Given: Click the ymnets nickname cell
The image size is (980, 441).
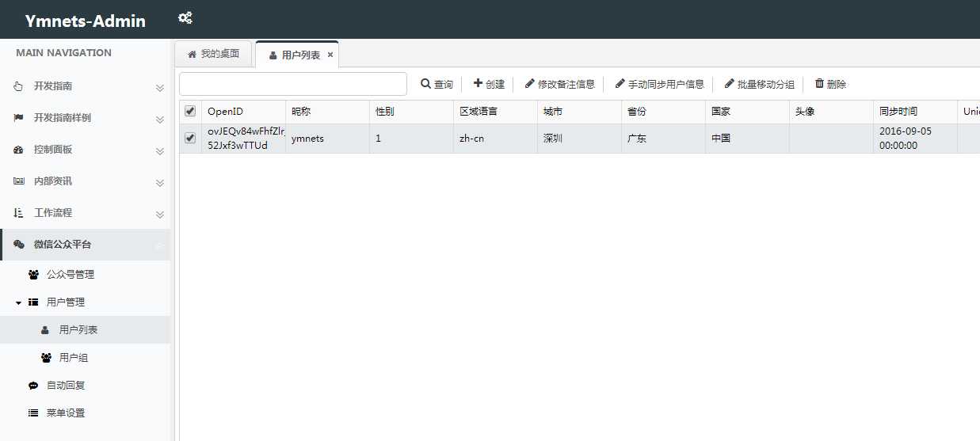Looking at the screenshot, I should coord(328,139).
